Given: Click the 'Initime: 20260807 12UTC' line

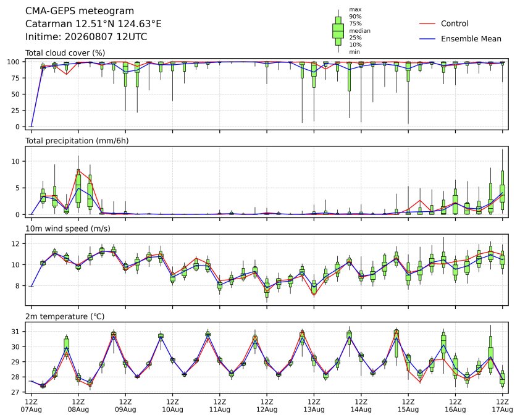Looking at the screenshot, I should (x=86, y=36).
